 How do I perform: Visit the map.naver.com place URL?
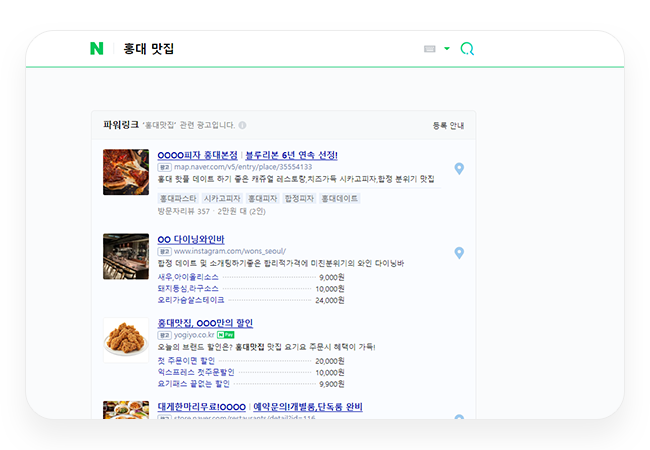tap(243, 167)
